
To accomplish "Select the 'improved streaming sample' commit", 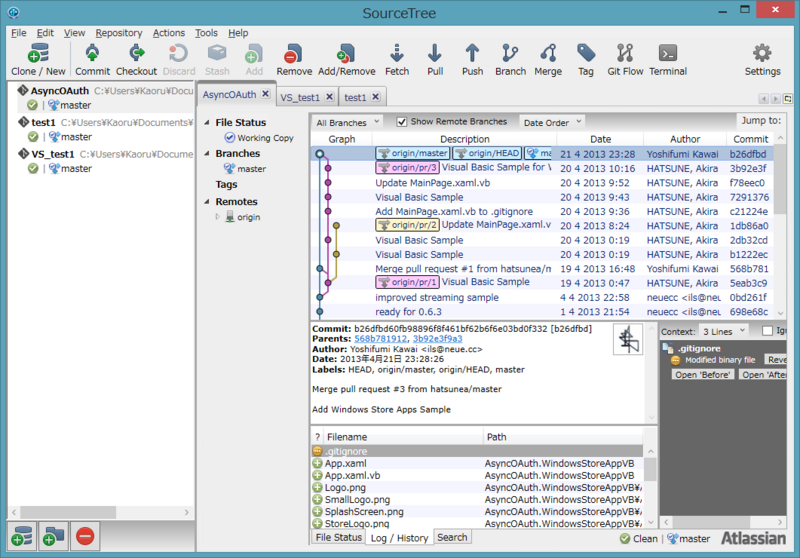I will point(541,297).
